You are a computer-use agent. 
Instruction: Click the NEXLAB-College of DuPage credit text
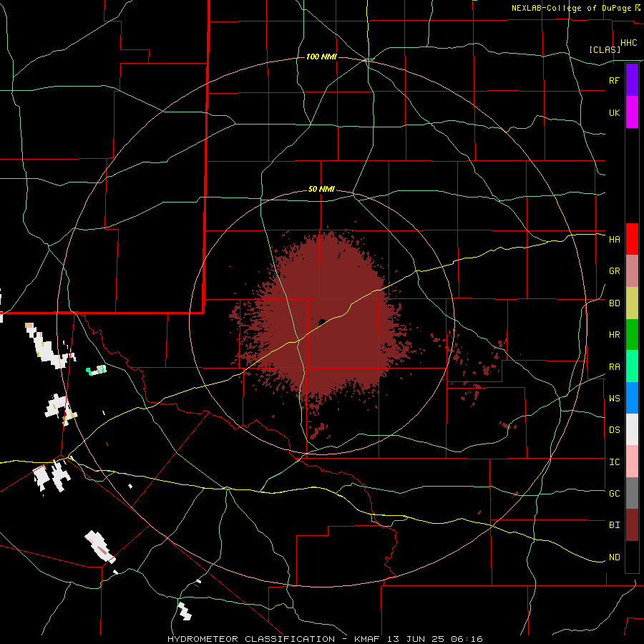click(x=571, y=8)
